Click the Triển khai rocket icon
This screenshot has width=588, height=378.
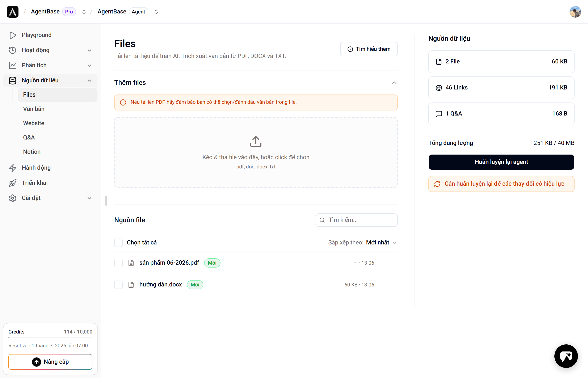pos(13,183)
